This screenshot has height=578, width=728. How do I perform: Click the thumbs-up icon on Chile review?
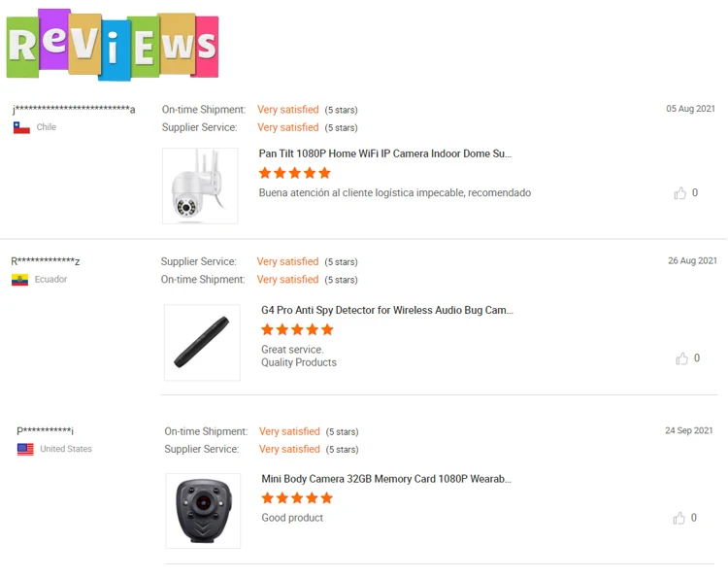[x=679, y=192]
